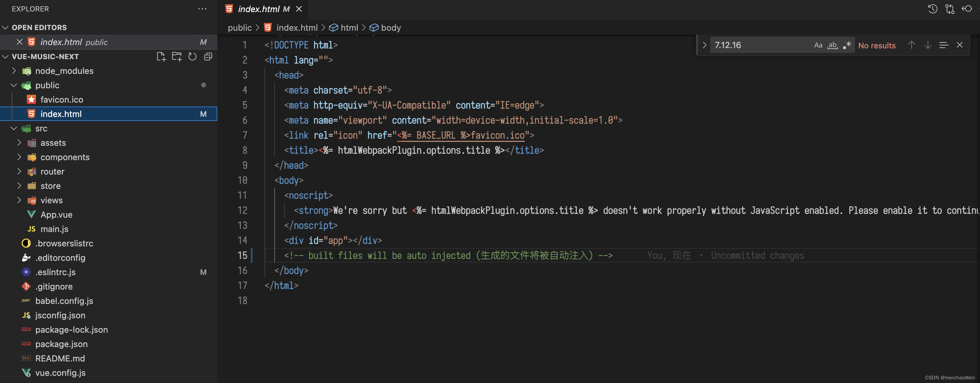Click the body breadcrumb item
Viewport: 980px width, 383px height.
[390, 28]
